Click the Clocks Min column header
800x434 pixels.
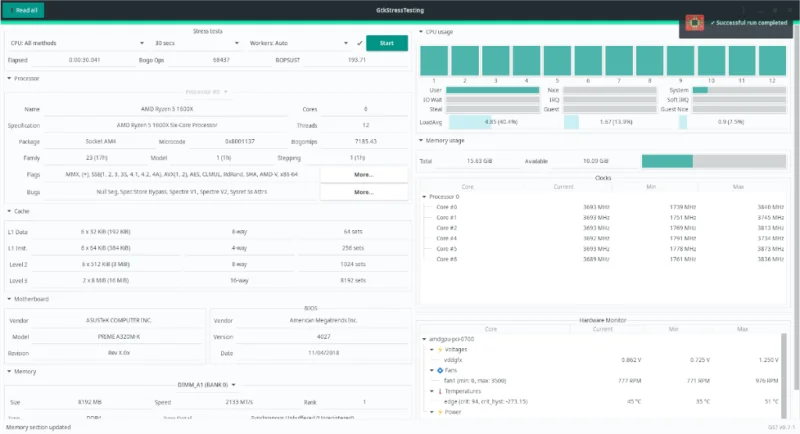(x=651, y=187)
